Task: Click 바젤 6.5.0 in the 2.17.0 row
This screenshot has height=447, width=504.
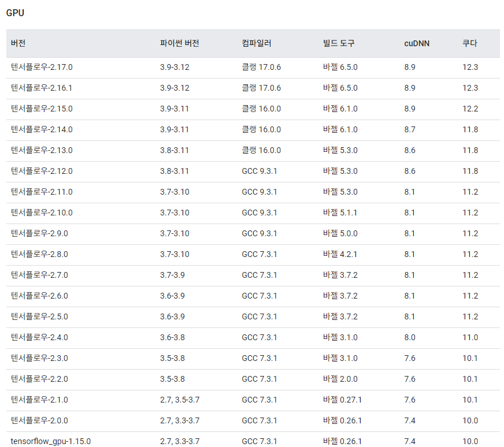Action: 340,67
